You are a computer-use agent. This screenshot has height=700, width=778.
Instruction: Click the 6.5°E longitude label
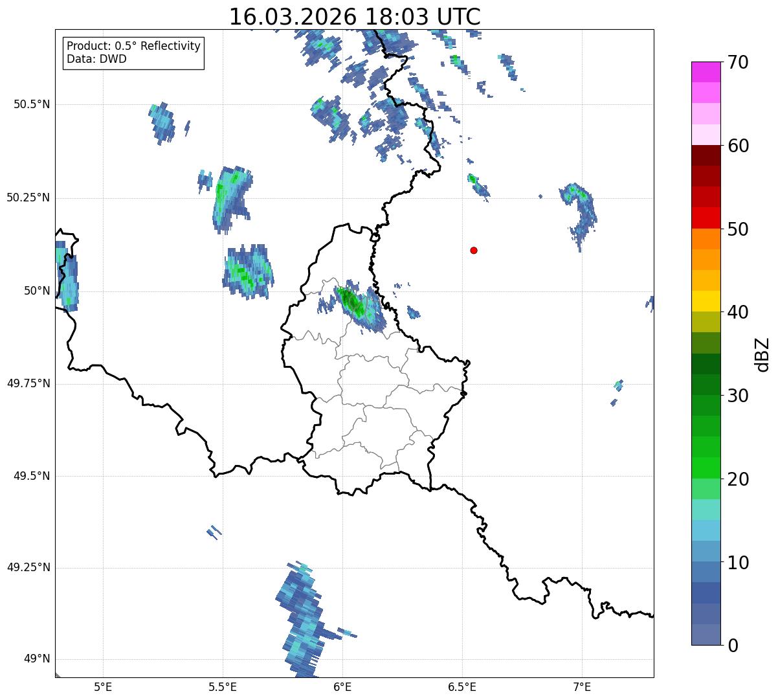462,687
